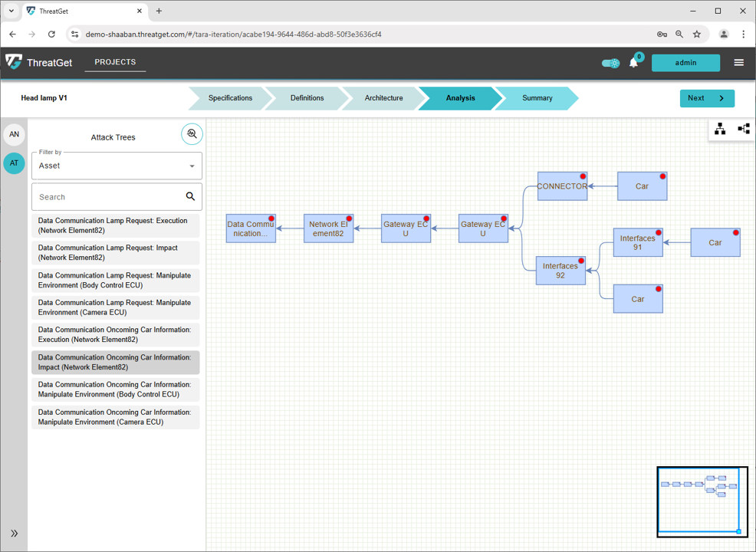Image resolution: width=756 pixels, height=552 pixels.
Task: Switch to horizontal tree layout icon
Action: point(743,129)
